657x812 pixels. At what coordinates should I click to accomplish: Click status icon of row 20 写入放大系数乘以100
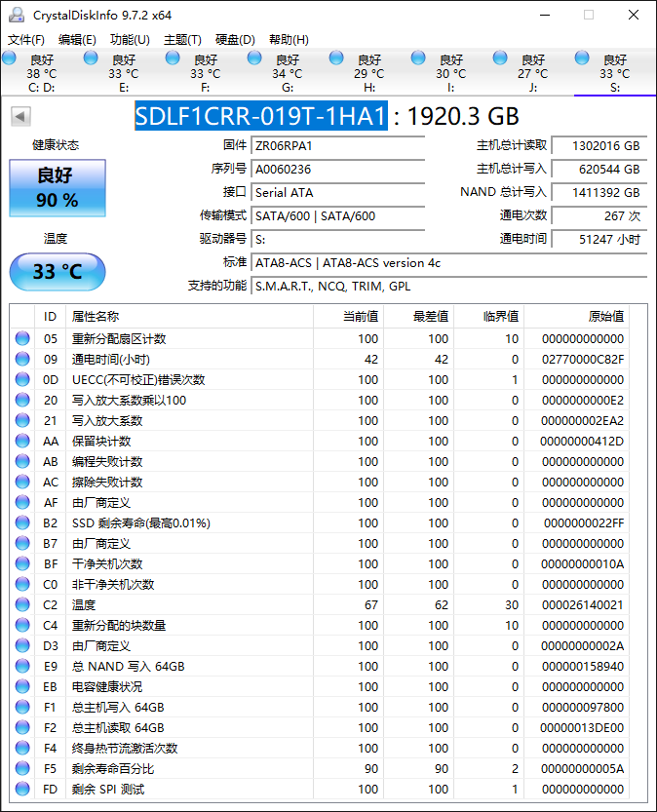tap(22, 400)
